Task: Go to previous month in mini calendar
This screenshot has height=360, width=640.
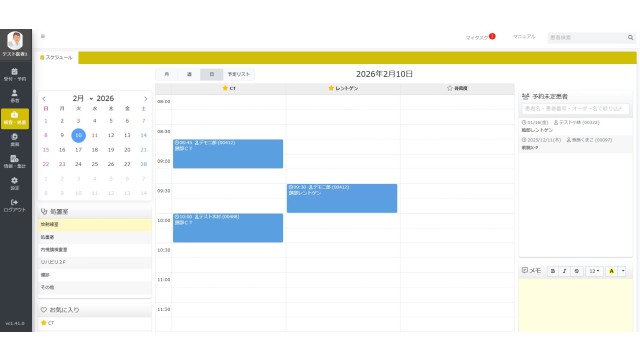Action: (x=44, y=99)
